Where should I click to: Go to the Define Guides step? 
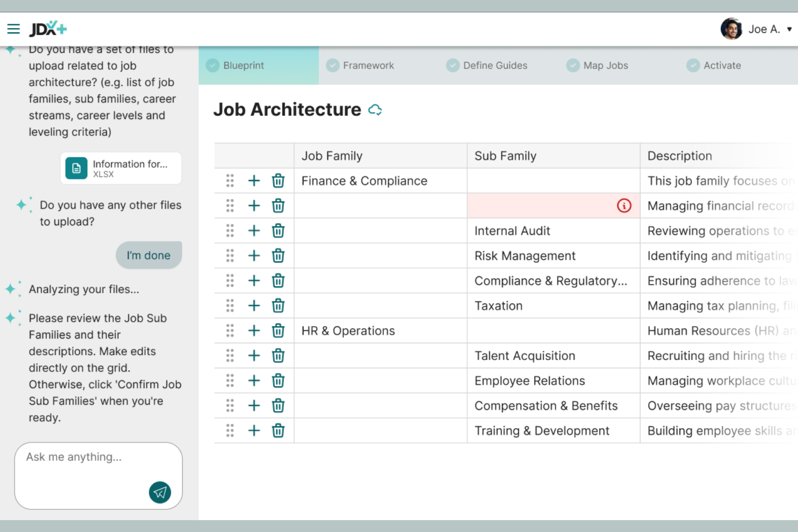(487, 65)
